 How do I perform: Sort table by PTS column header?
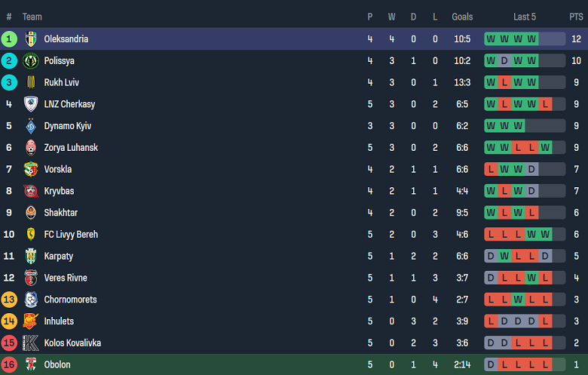point(576,17)
